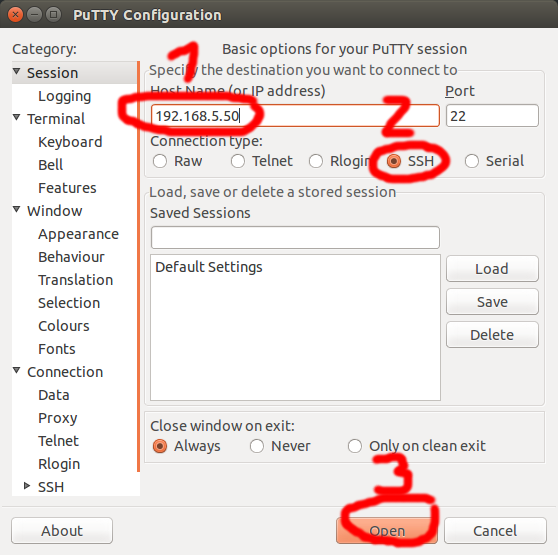The image size is (558, 555).
Task: Click the Host Name input field
Action: tap(295, 116)
